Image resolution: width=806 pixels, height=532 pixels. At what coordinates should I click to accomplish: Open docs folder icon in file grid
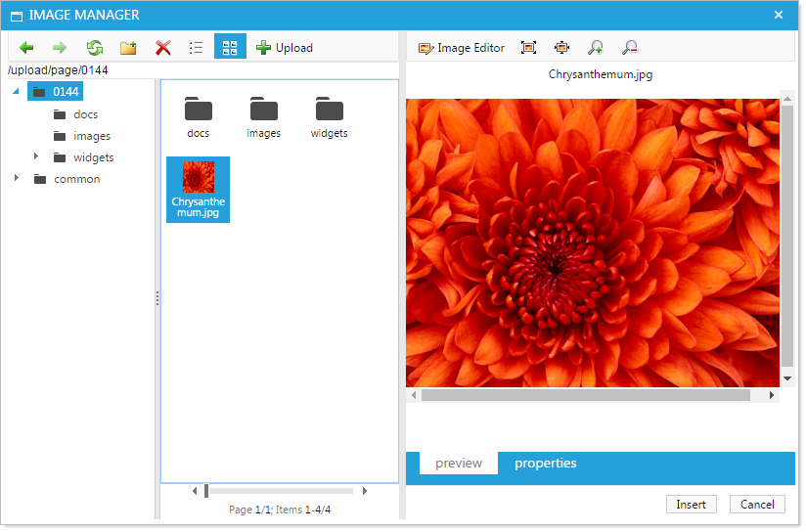pyautogui.click(x=198, y=117)
